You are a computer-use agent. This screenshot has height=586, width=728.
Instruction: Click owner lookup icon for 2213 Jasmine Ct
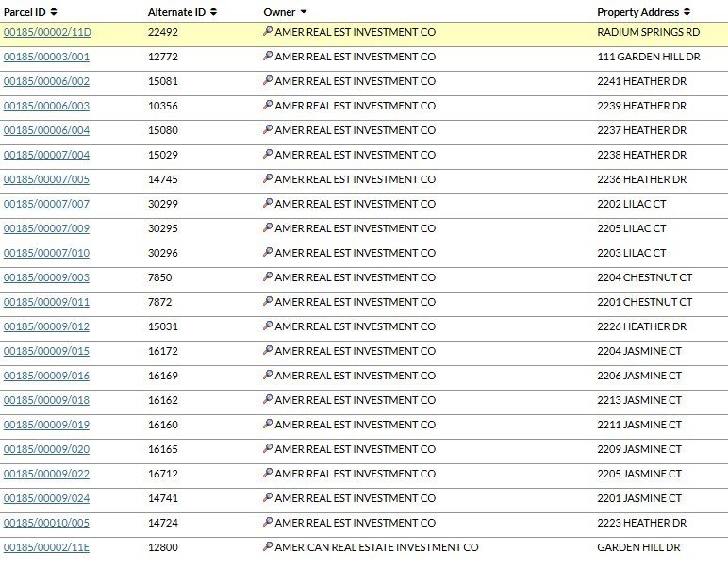268,399
